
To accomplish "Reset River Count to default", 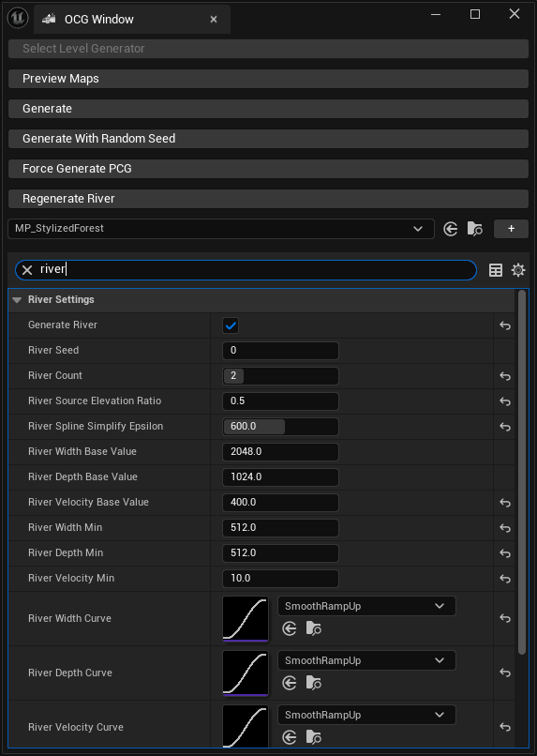I will 505,376.
